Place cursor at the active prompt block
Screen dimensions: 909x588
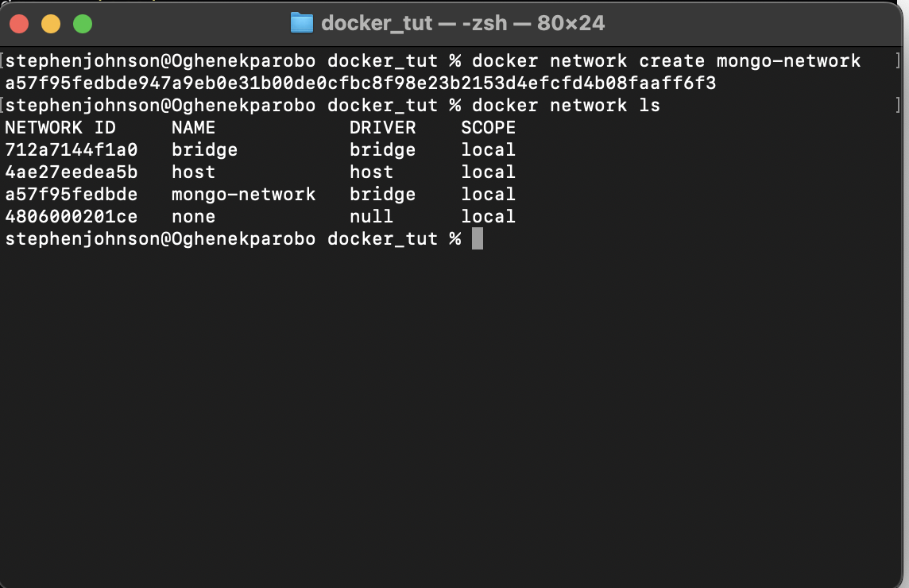pos(477,238)
